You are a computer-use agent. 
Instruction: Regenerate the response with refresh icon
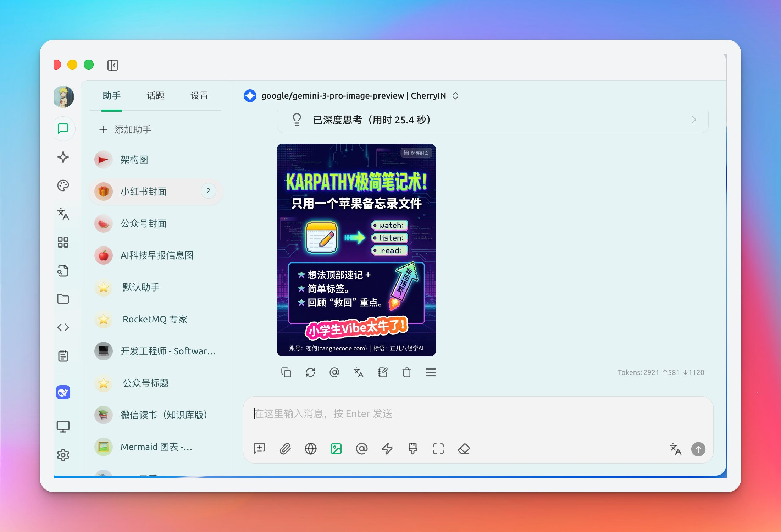point(310,372)
